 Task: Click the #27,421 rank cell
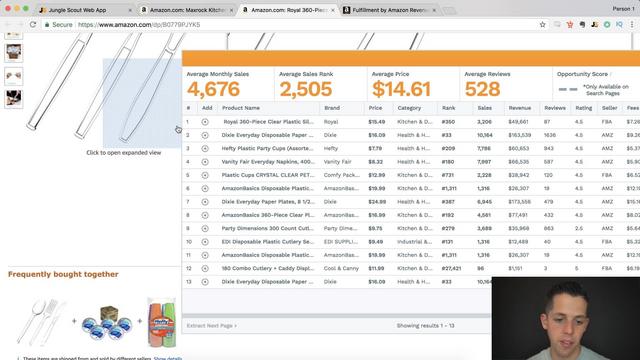[451, 269]
